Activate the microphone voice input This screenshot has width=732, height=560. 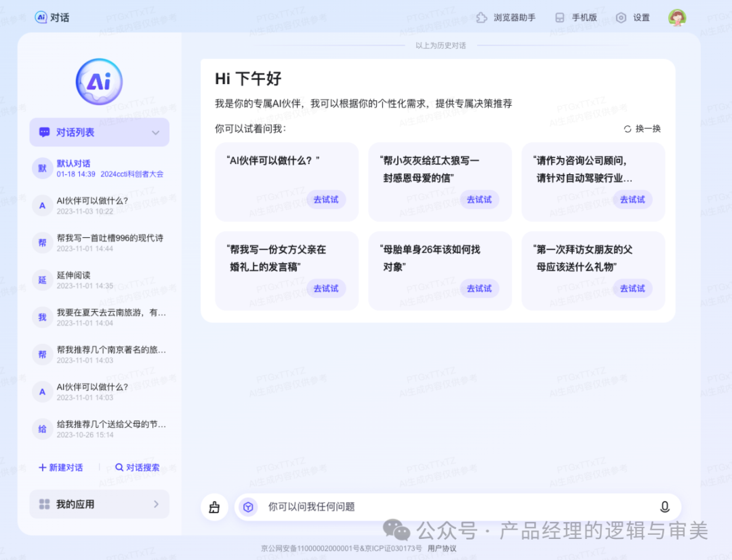pyautogui.click(x=665, y=506)
